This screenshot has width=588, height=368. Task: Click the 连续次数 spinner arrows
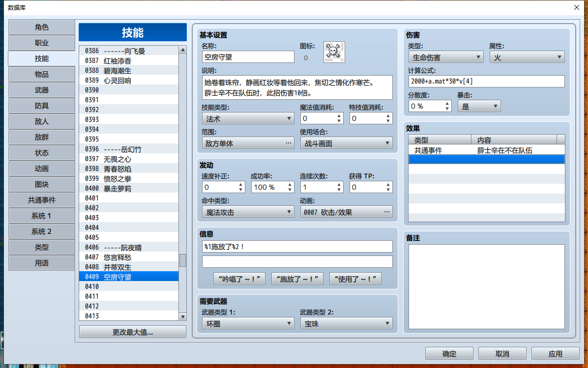[x=339, y=187]
